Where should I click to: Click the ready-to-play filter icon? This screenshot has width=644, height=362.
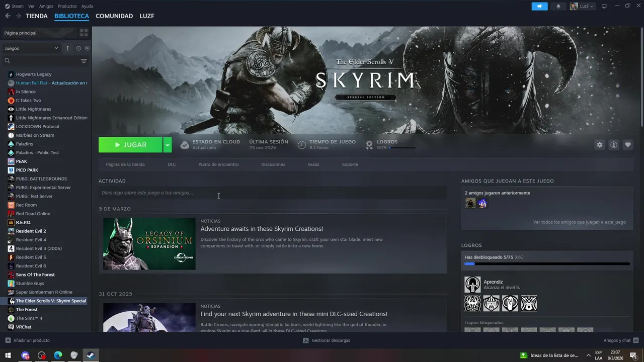(87, 48)
